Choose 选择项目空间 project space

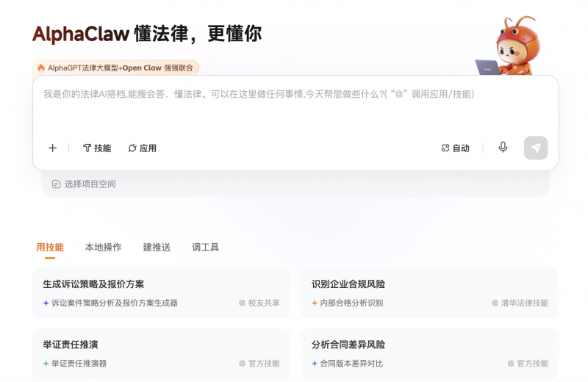point(84,184)
